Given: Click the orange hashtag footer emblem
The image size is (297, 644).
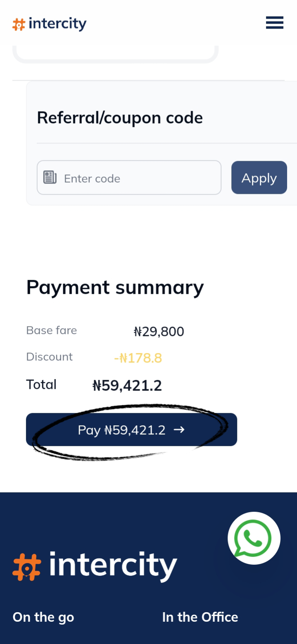Looking at the screenshot, I should (27, 567).
